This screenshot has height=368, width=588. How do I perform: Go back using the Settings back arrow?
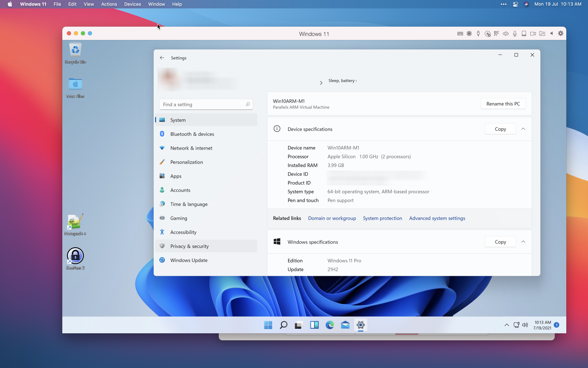point(162,58)
